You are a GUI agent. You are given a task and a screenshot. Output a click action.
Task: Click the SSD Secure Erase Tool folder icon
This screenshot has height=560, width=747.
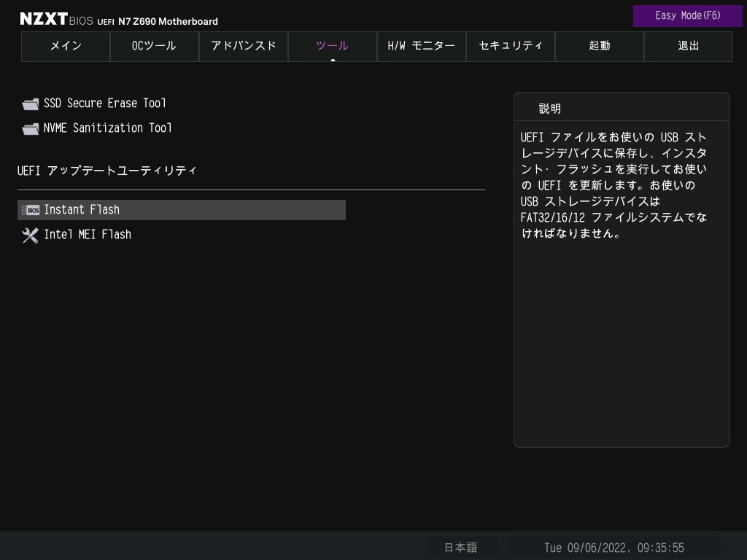click(31, 104)
